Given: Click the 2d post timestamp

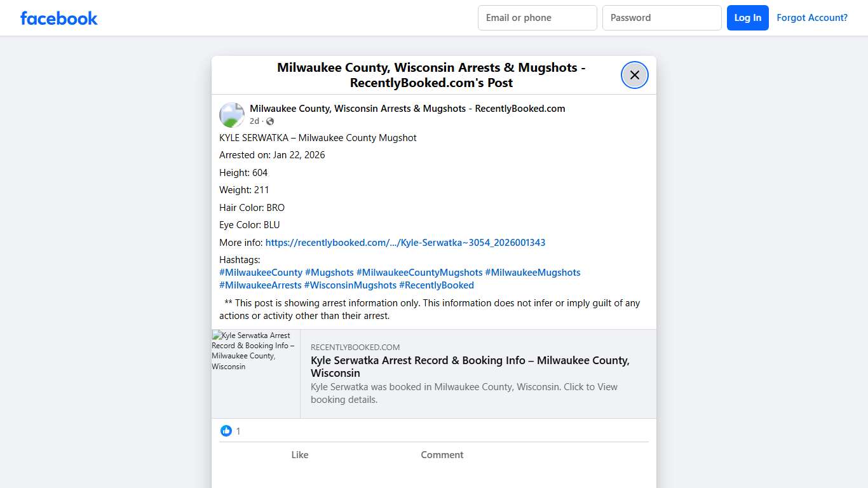Looking at the screenshot, I should click(254, 121).
